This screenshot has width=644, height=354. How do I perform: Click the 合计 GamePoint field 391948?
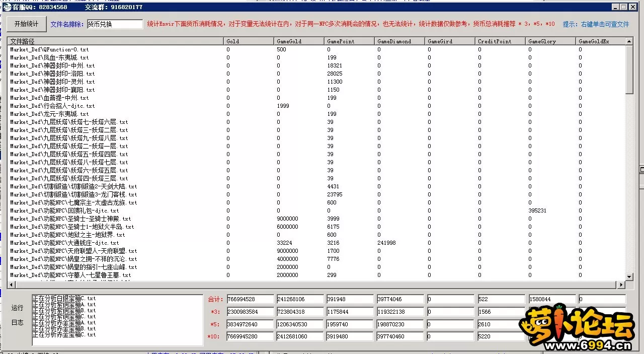pyautogui.click(x=350, y=299)
